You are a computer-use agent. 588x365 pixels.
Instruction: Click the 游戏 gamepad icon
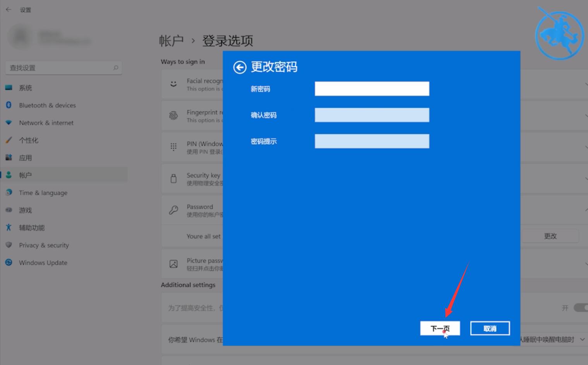coord(9,210)
